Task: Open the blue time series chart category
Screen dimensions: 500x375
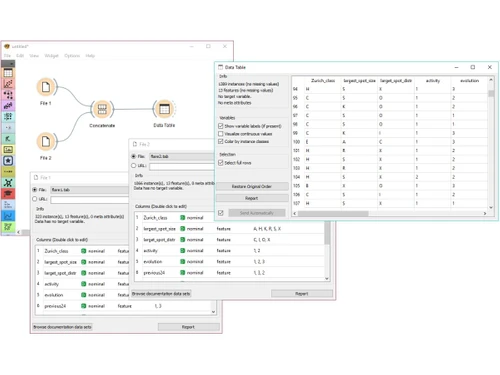Action: click(8, 216)
